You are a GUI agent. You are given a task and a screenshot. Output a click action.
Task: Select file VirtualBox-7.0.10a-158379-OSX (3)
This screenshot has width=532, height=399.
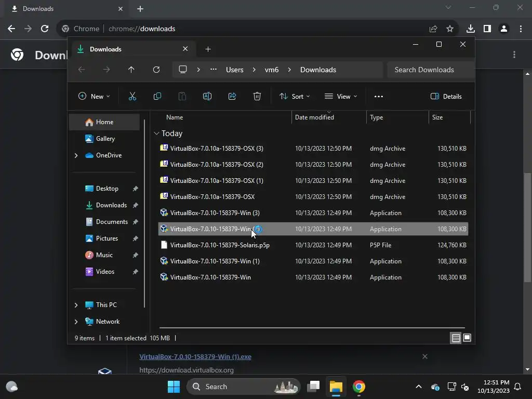tap(313, 148)
